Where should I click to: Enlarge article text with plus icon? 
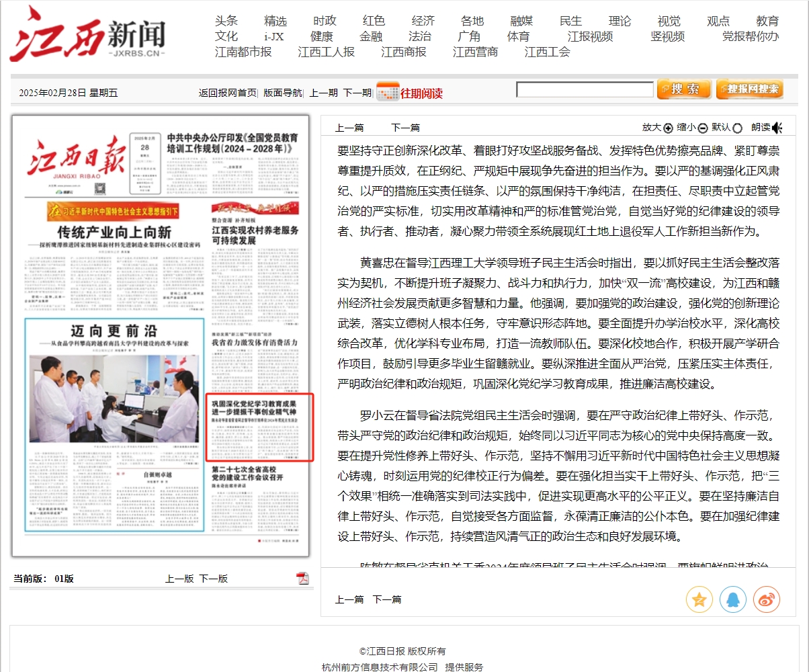tap(668, 128)
